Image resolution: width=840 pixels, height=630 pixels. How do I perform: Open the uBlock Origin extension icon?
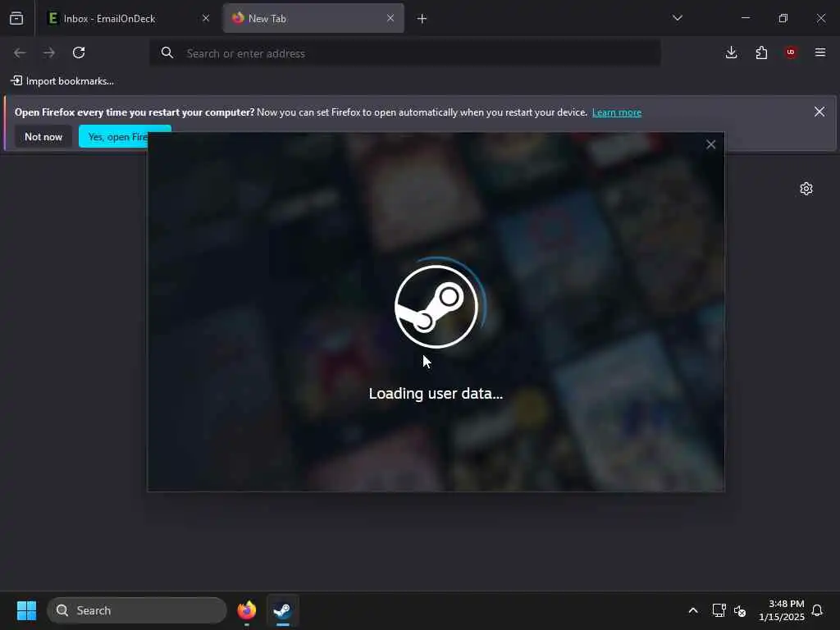pos(791,52)
